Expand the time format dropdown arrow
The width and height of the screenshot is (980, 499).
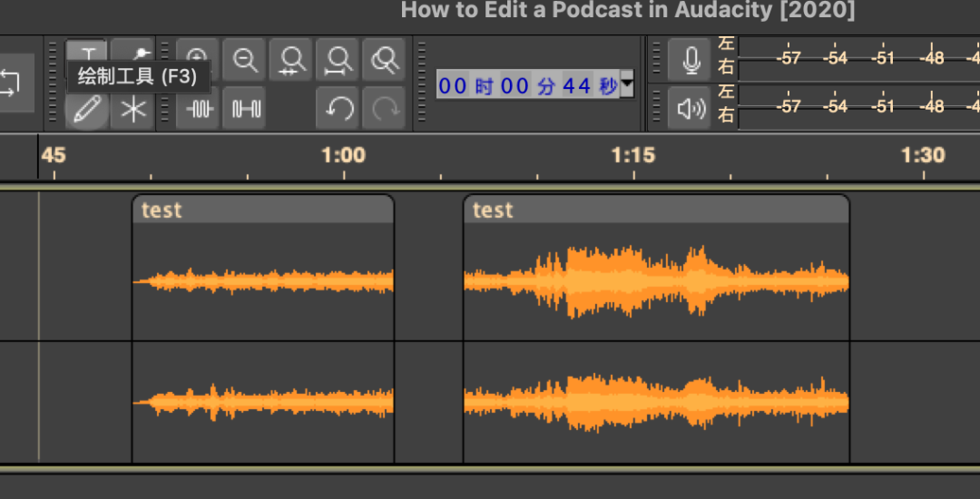point(626,86)
